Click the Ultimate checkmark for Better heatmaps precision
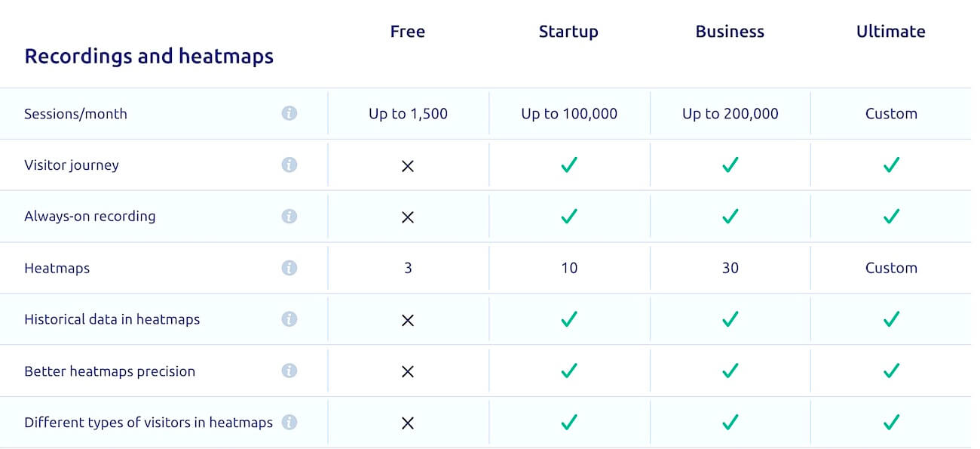 point(891,371)
